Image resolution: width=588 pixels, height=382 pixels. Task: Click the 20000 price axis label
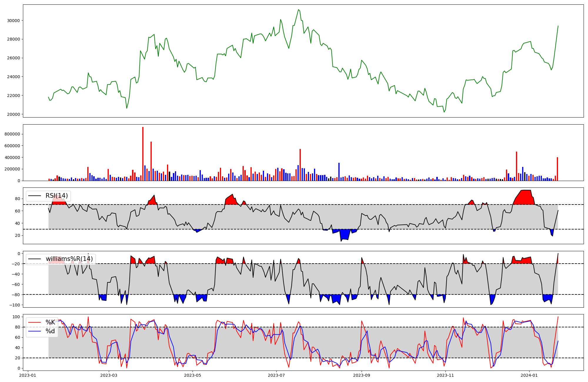tap(14, 114)
